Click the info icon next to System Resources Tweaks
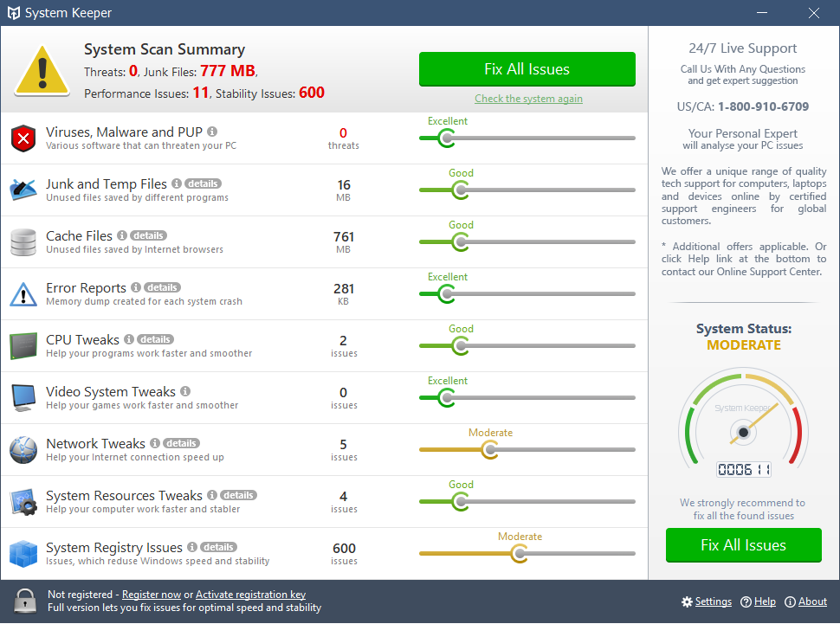The height and width of the screenshot is (624, 840). coord(212,495)
